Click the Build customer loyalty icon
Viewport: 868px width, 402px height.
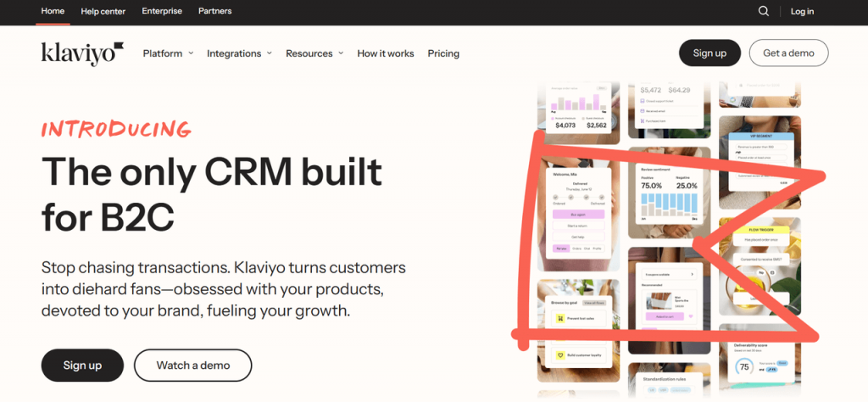tap(560, 355)
